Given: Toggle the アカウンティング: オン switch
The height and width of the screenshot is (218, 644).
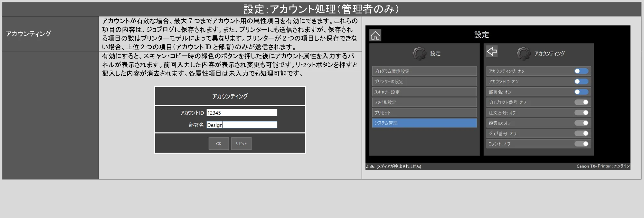Looking at the screenshot, I should (581, 71).
